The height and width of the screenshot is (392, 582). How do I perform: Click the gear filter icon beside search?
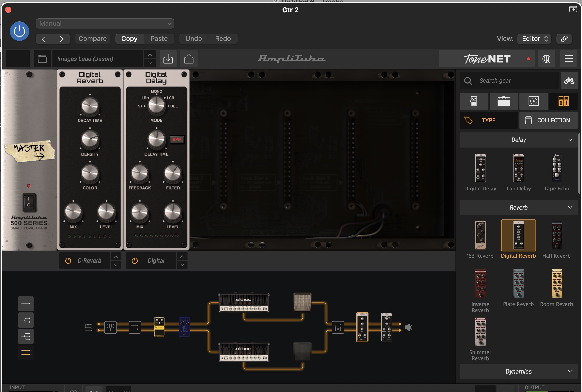click(569, 81)
